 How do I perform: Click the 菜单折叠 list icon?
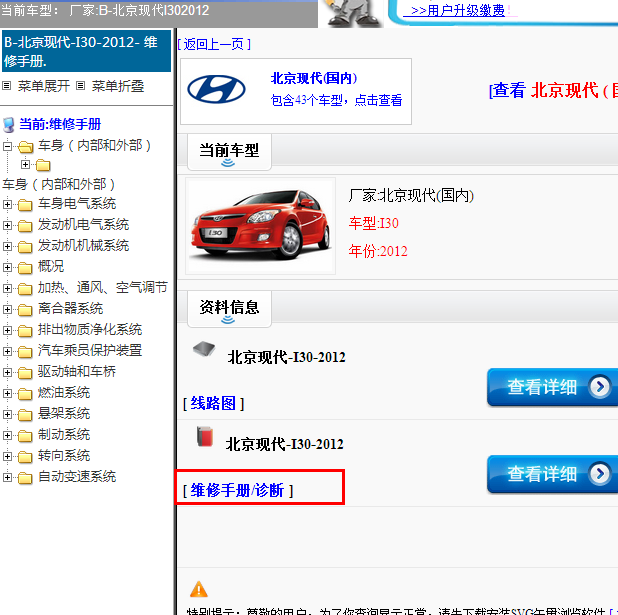pyautogui.click(x=80, y=86)
